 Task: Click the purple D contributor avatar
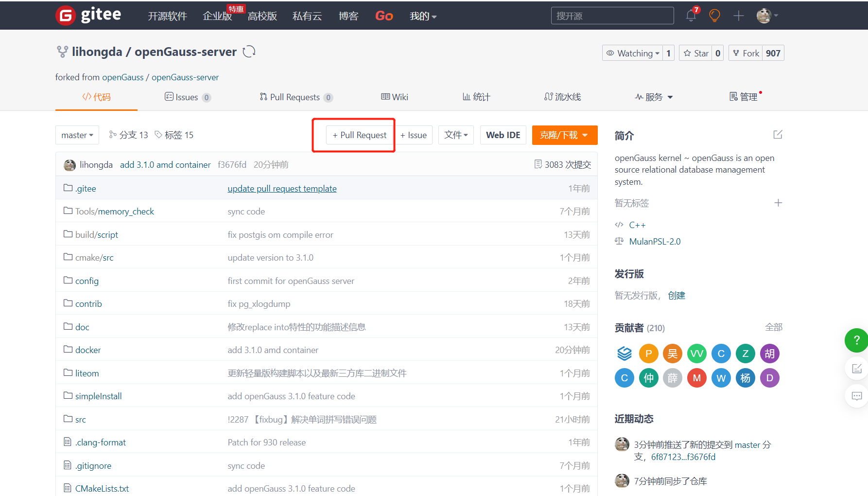tap(769, 378)
